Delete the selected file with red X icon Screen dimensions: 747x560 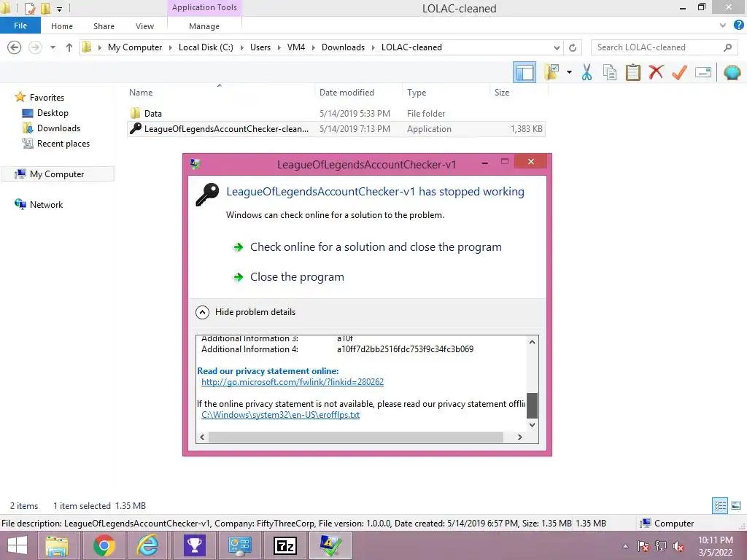(x=656, y=72)
